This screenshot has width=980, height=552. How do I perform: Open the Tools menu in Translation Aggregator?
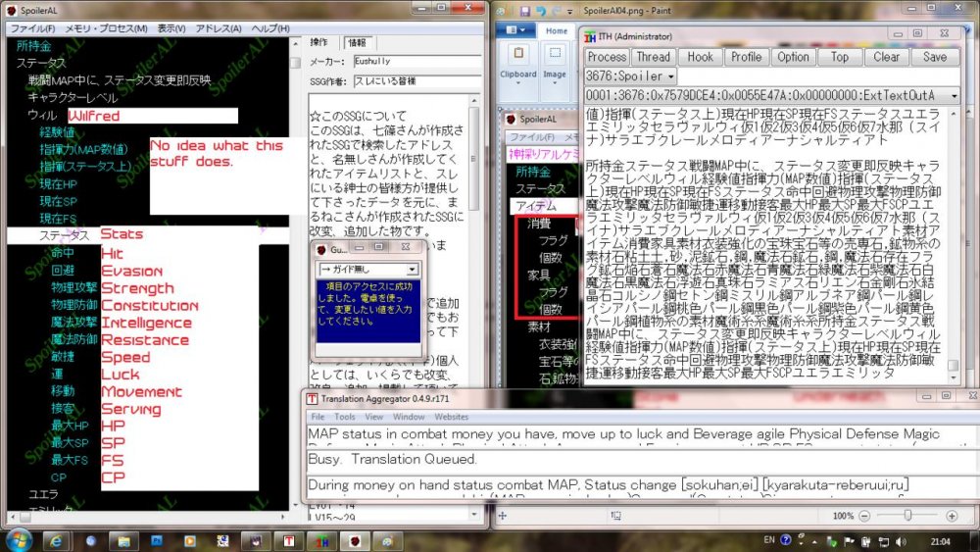[346, 417]
